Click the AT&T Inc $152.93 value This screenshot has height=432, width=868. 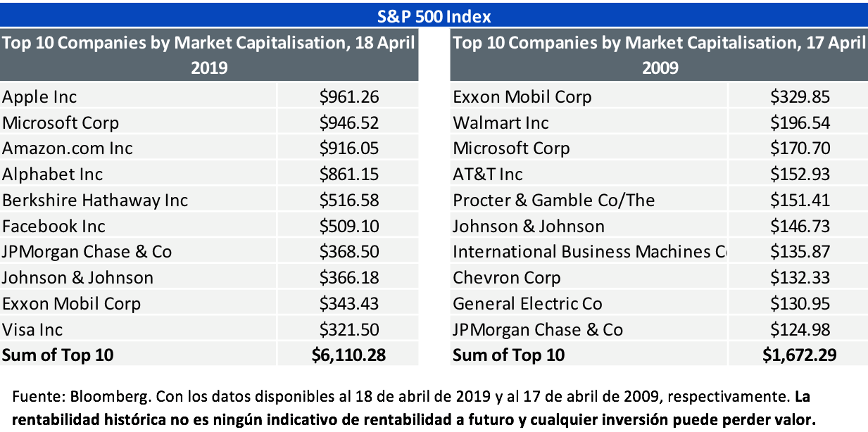coord(800,174)
